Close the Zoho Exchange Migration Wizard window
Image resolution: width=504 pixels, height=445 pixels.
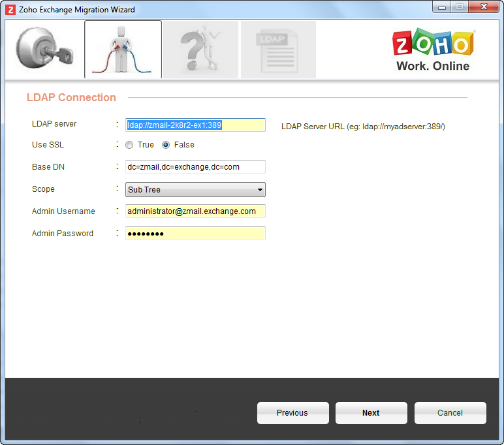coord(484,7)
